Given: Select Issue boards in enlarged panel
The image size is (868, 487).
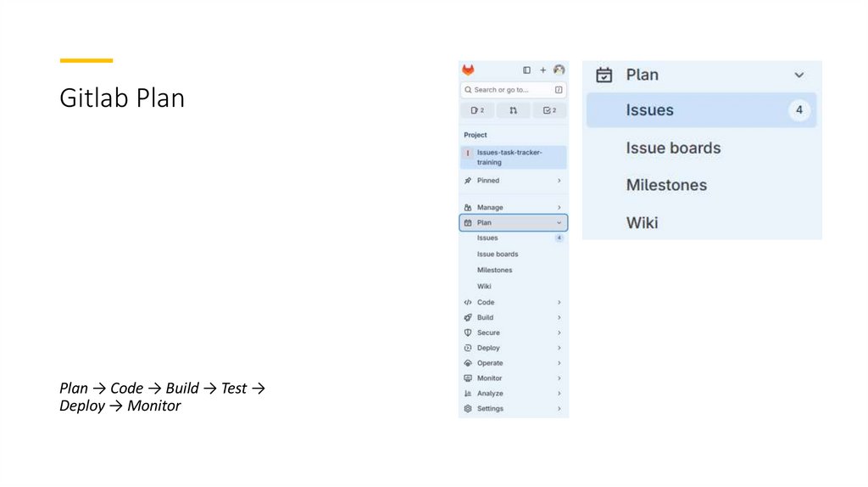Looking at the screenshot, I should point(673,148).
